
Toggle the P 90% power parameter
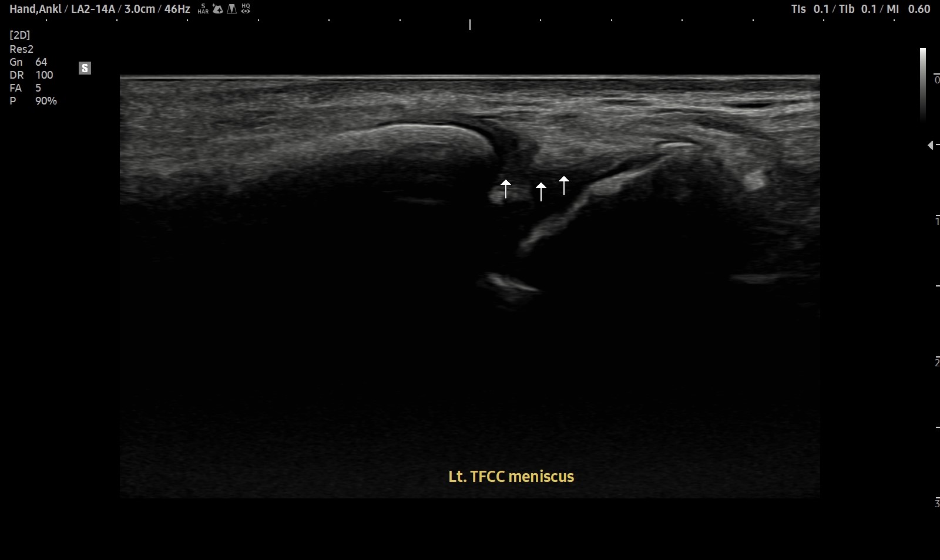click(32, 101)
